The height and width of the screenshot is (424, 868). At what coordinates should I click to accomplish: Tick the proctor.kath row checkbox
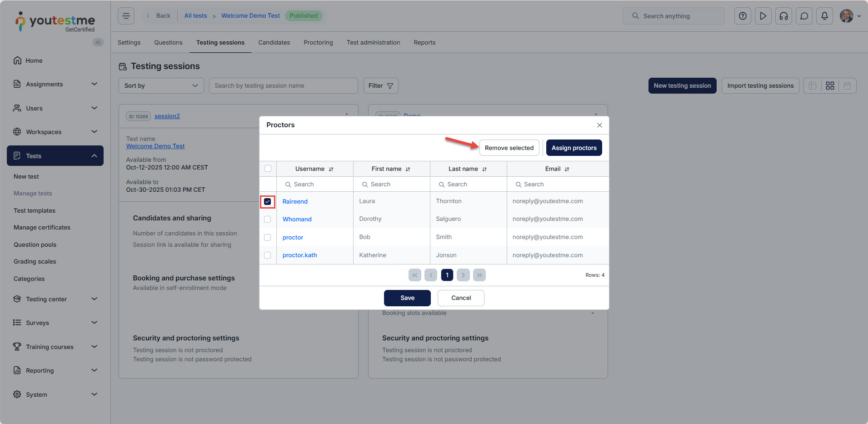click(x=268, y=255)
